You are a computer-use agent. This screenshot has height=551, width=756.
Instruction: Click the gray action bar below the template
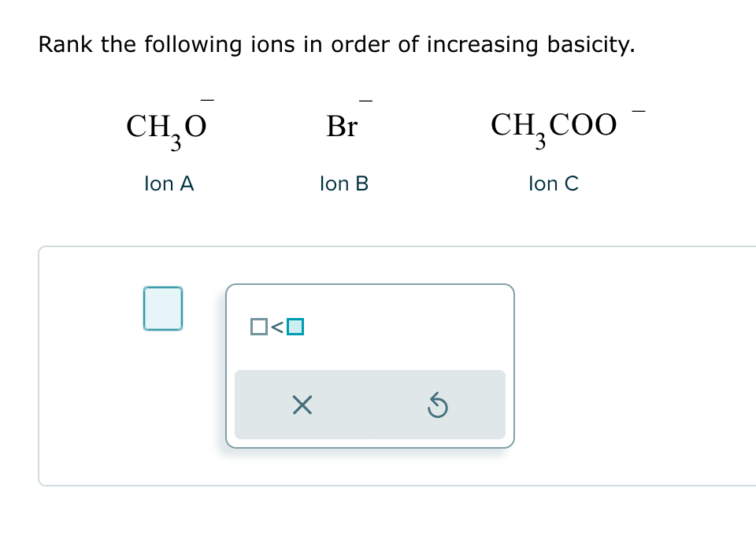tap(370, 405)
